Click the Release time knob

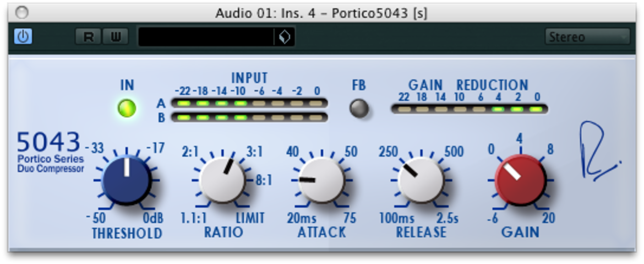point(421,180)
